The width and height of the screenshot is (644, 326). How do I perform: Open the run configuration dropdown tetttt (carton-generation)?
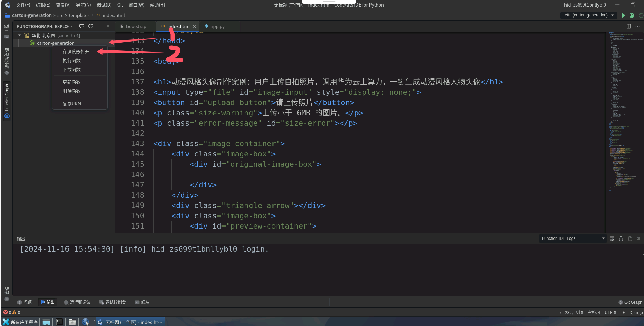point(588,15)
